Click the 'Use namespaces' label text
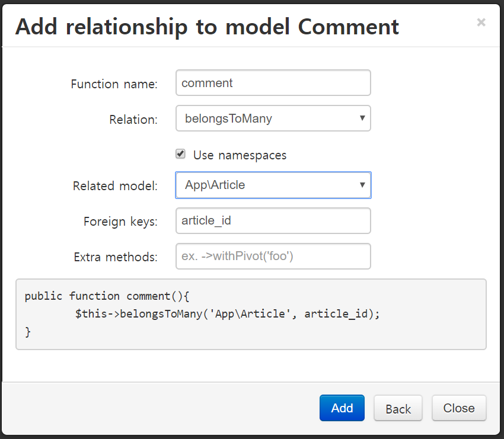Viewport: 504px width, 439px height. click(x=240, y=155)
